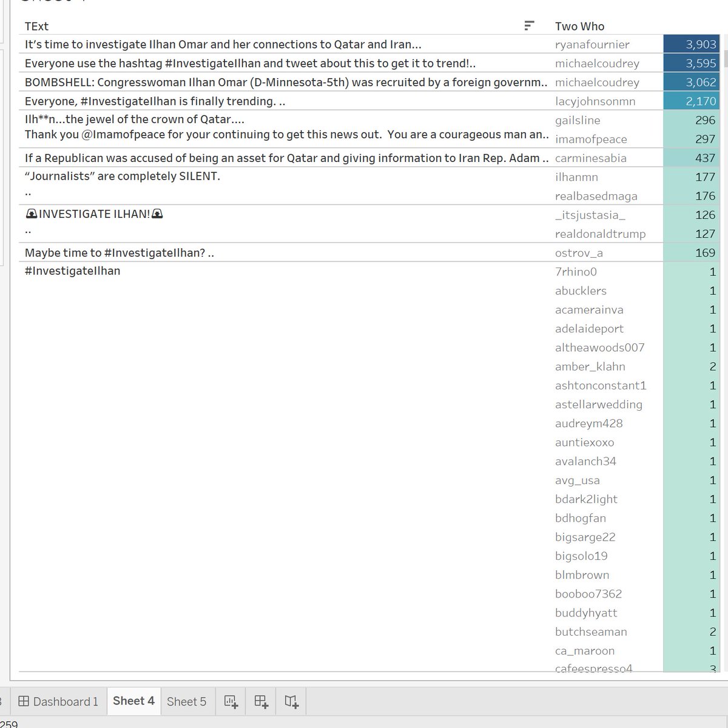Select the 3,595 value cell
This screenshot has width=728, height=728.
pos(692,63)
